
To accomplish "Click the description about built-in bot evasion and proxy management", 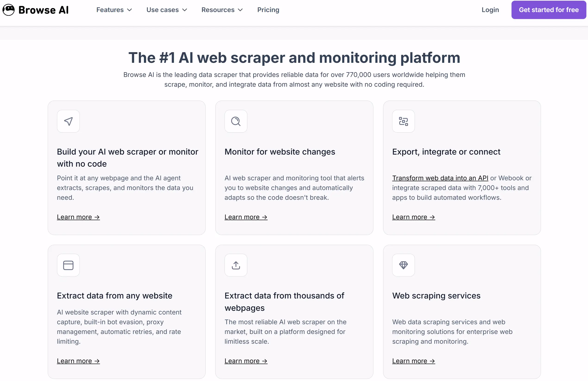I will [119, 327].
